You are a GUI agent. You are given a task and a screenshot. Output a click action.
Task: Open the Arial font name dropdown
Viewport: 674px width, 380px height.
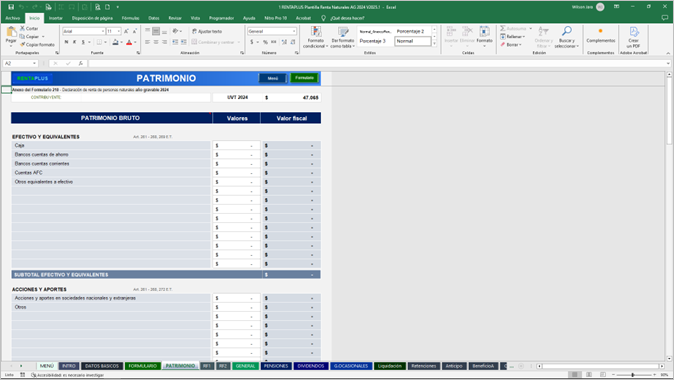click(103, 31)
